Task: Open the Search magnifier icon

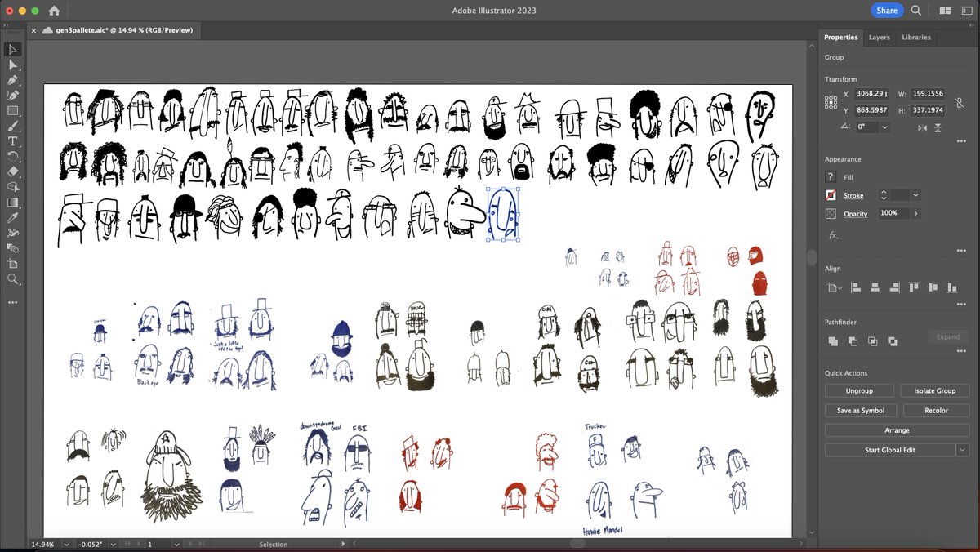Action: 916,11
